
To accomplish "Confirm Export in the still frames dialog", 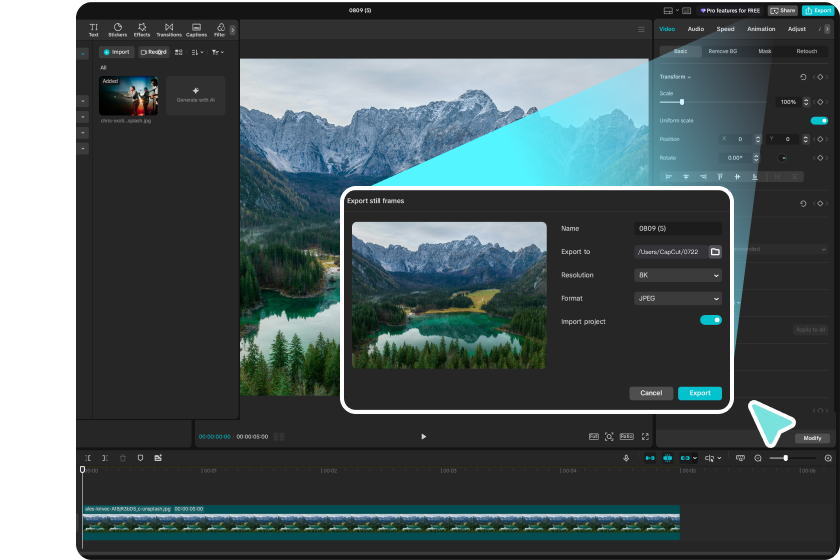I will pyautogui.click(x=700, y=393).
